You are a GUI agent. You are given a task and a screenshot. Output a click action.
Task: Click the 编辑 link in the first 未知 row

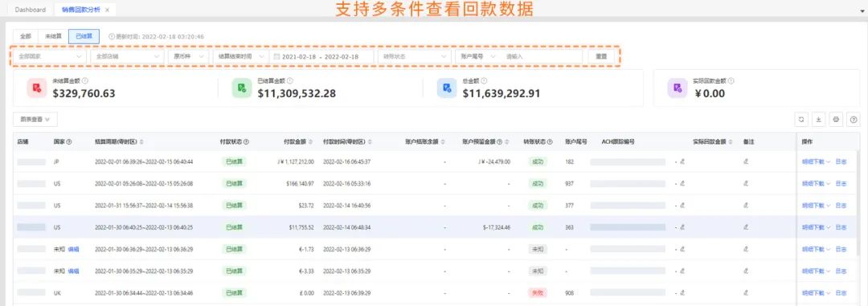(x=74, y=249)
